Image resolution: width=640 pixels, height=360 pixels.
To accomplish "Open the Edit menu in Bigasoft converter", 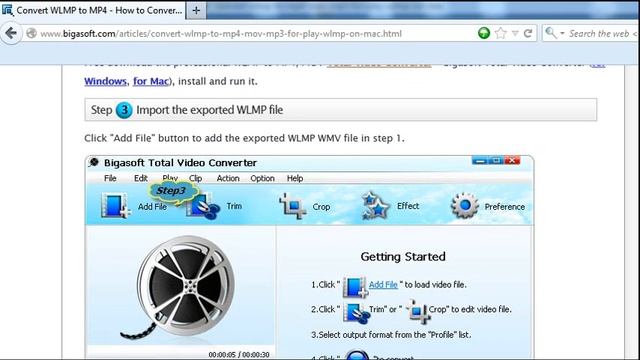I will pyautogui.click(x=141, y=178).
